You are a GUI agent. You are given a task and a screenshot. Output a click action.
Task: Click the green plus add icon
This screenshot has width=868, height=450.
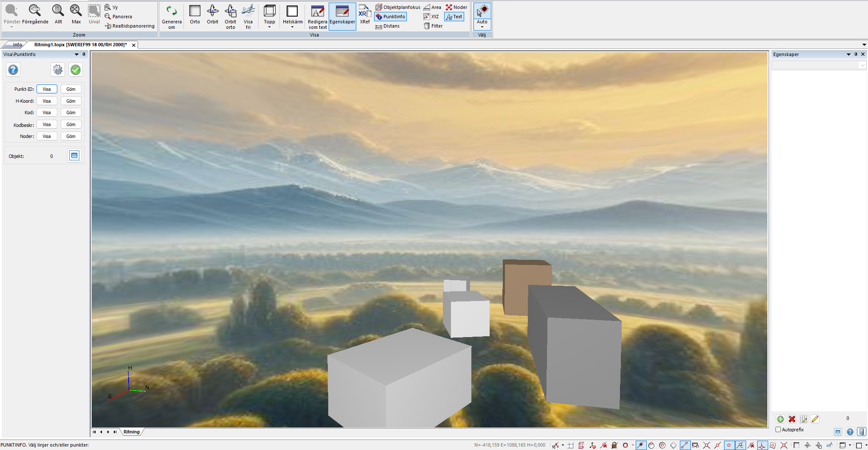point(781,419)
